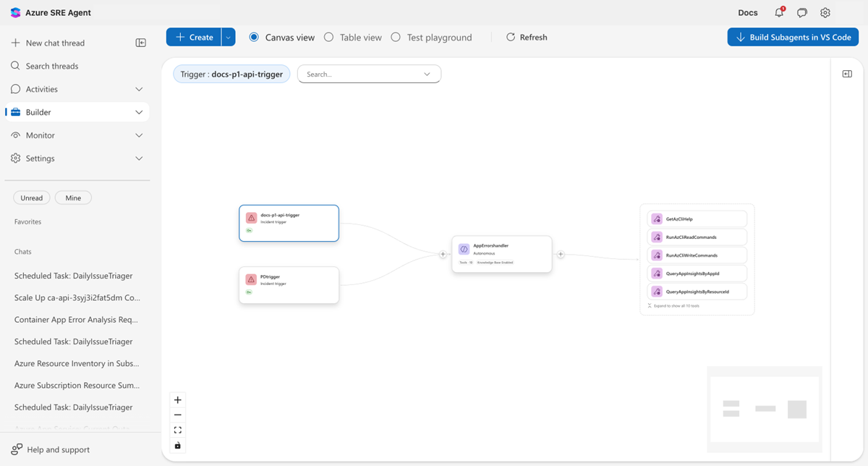Open the notifications bell with red badge
Viewport: 868px width, 466px height.
point(778,12)
